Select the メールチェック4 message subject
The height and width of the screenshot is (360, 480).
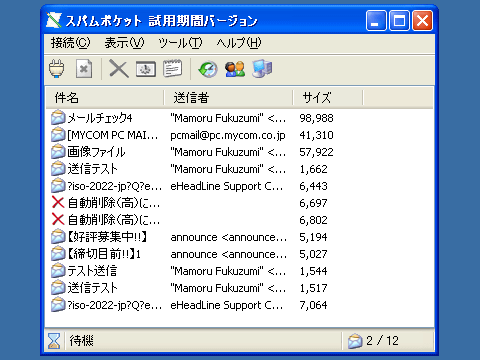point(100,118)
